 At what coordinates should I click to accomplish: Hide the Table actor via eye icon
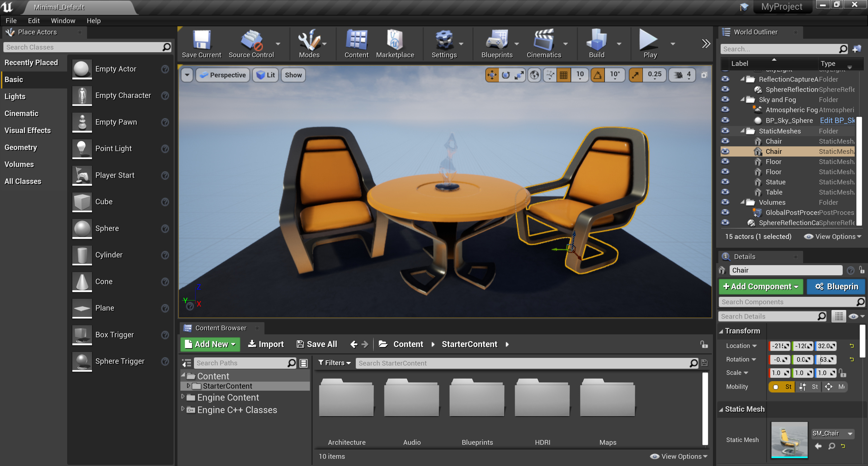[x=725, y=192]
